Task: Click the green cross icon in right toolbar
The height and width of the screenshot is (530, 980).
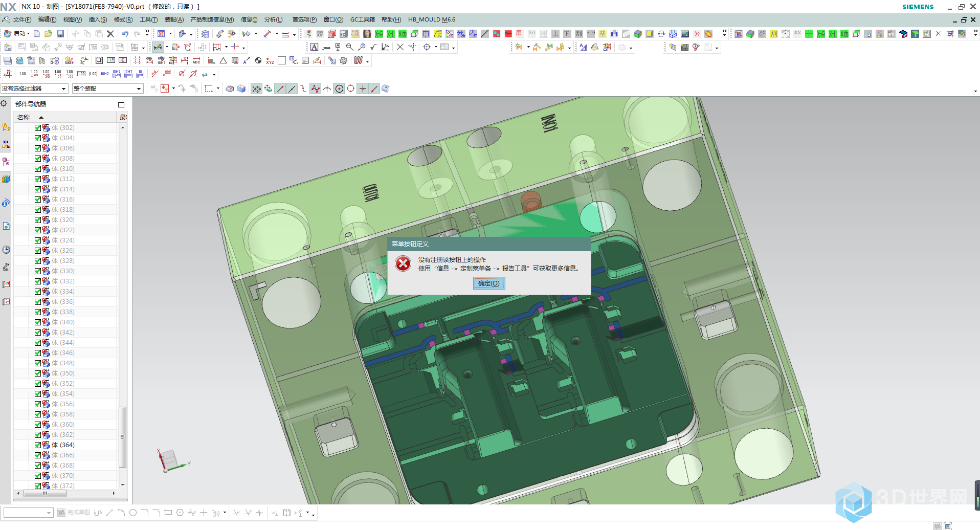Action: click(x=809, y=34)
